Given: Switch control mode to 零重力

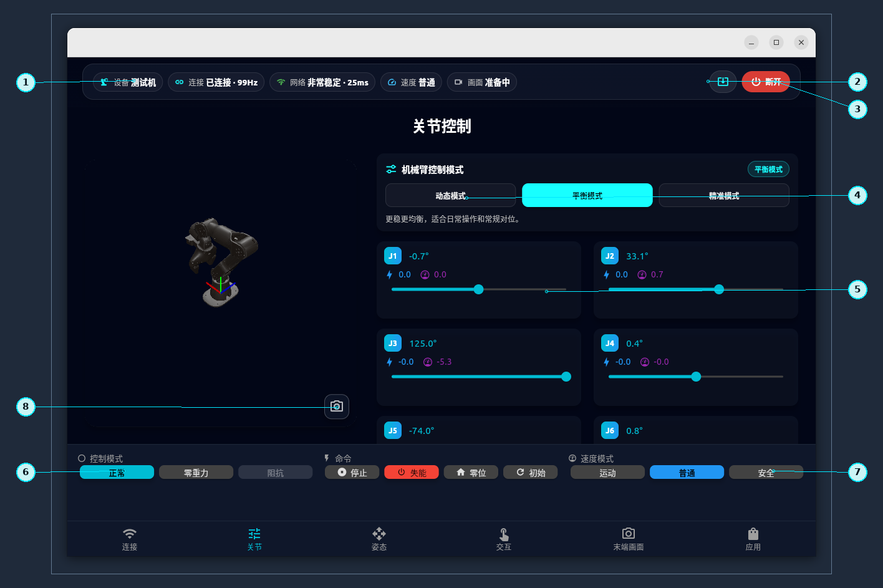Looking at the screenshot, I should 196,473.
